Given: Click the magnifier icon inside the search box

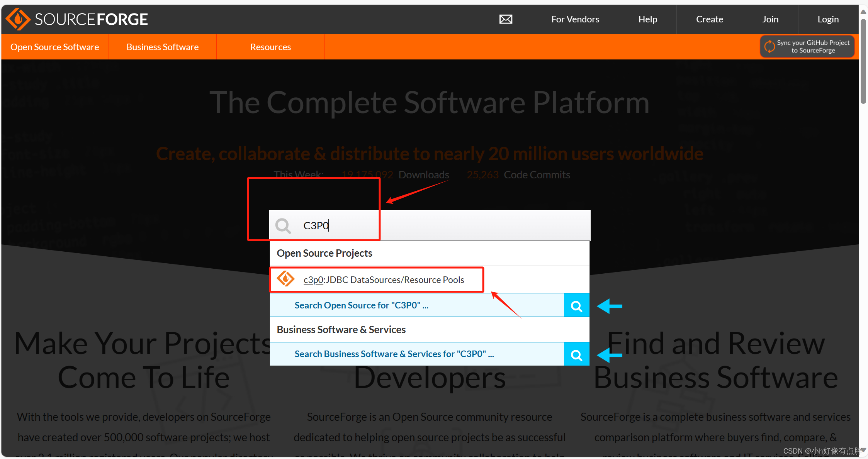Looking at the screenshot, I should pos(283,225).
